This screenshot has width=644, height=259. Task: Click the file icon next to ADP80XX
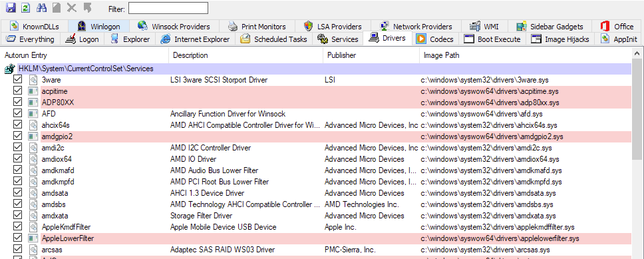33,103
